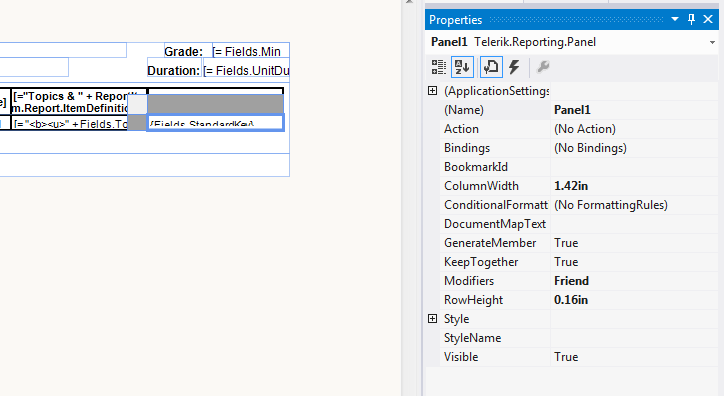Select the Modifiers property
Viewport: 724px width, 396px height.
pyautogui.click(x=495, y=281)
